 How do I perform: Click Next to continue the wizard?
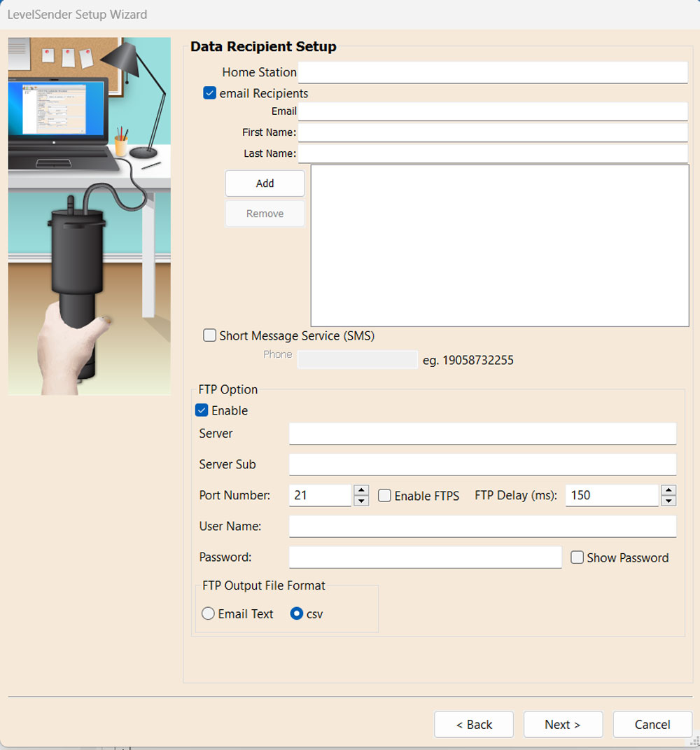pos(563,724)
